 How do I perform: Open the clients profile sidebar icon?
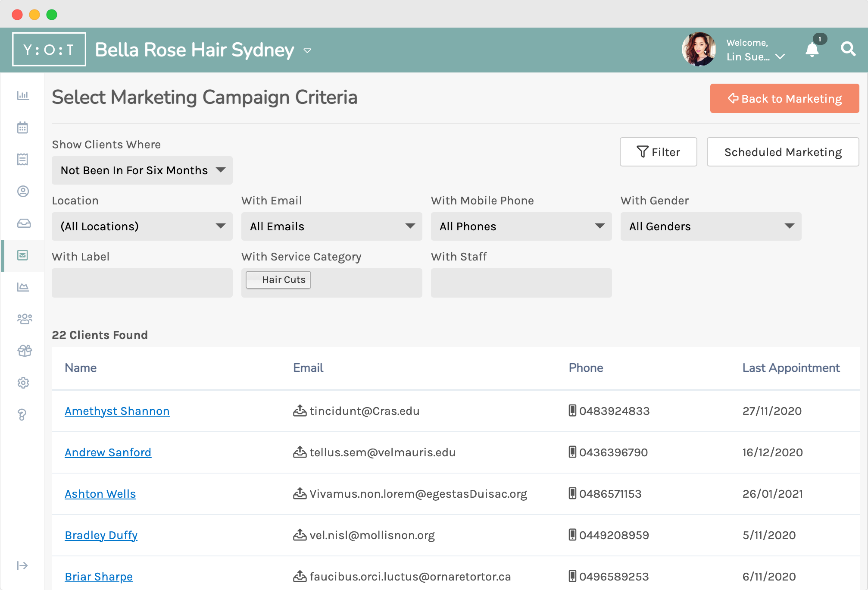[x=23, y=191]
